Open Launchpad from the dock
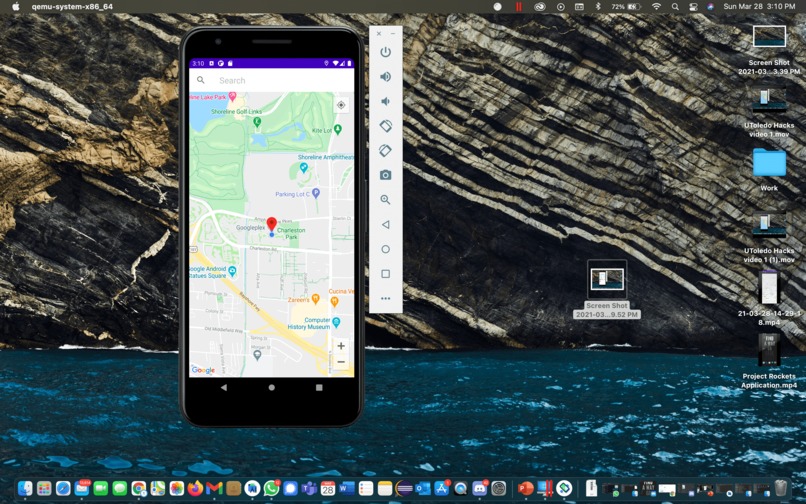 (44, 488)
